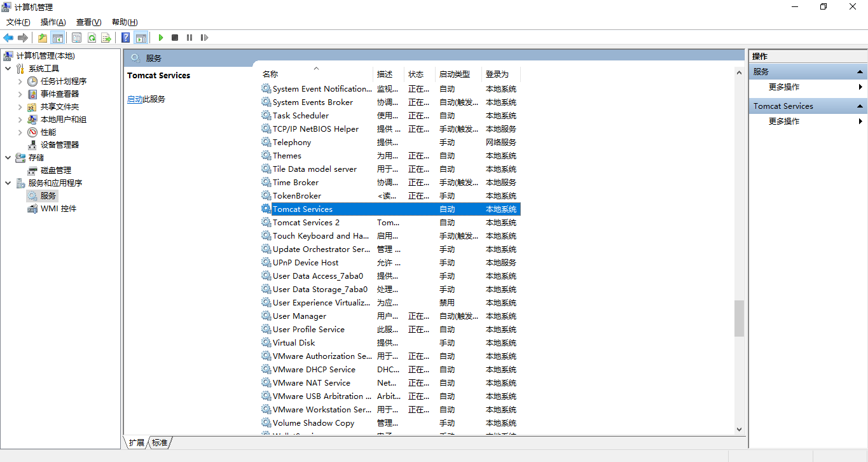Sort by 状态 column header
Image resolution: width=868 pixels, height=462 pixels.
click(420, 74)
